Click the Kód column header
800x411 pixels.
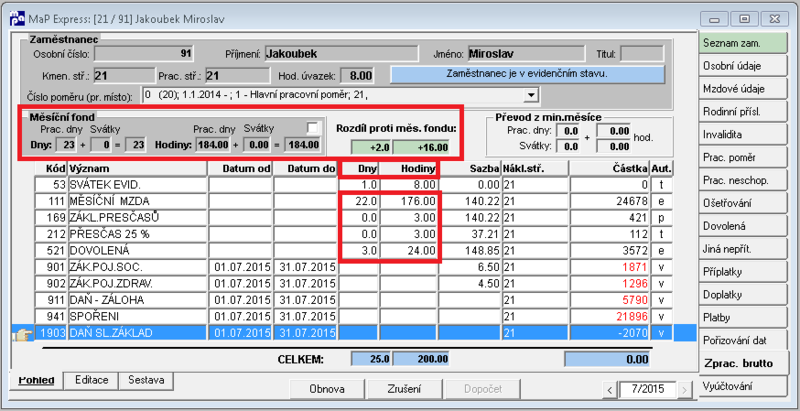(52, 169)
